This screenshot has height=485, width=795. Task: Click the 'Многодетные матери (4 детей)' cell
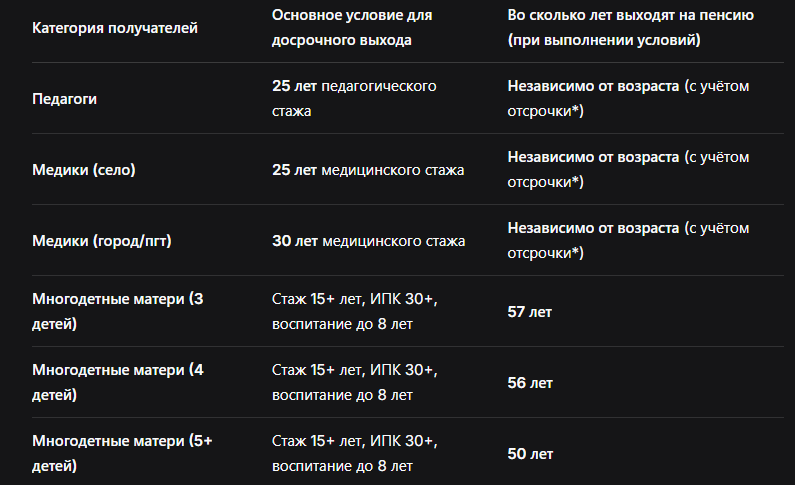tap(118, 382)
